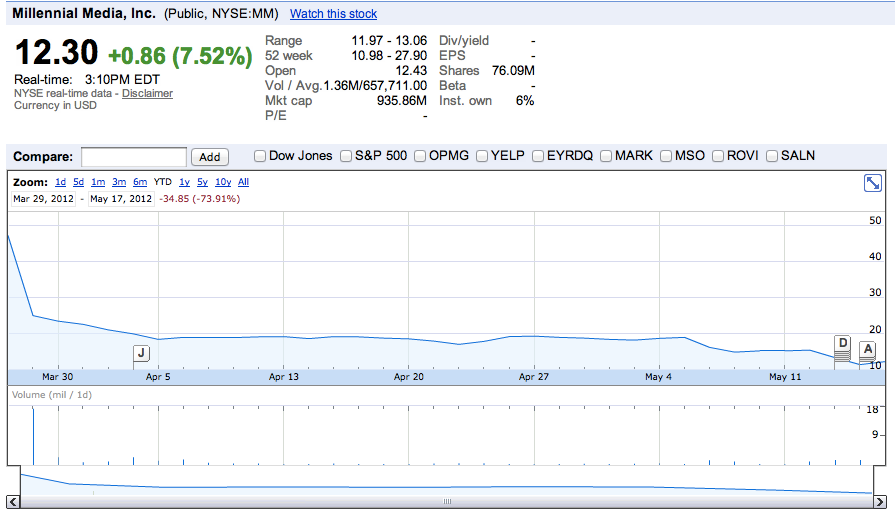Click the J news flag on chart

[141, 353]
